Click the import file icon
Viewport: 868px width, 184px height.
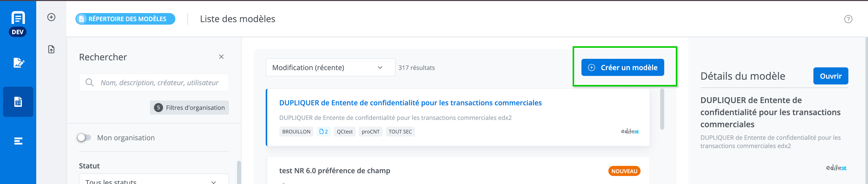coord(51,50)
